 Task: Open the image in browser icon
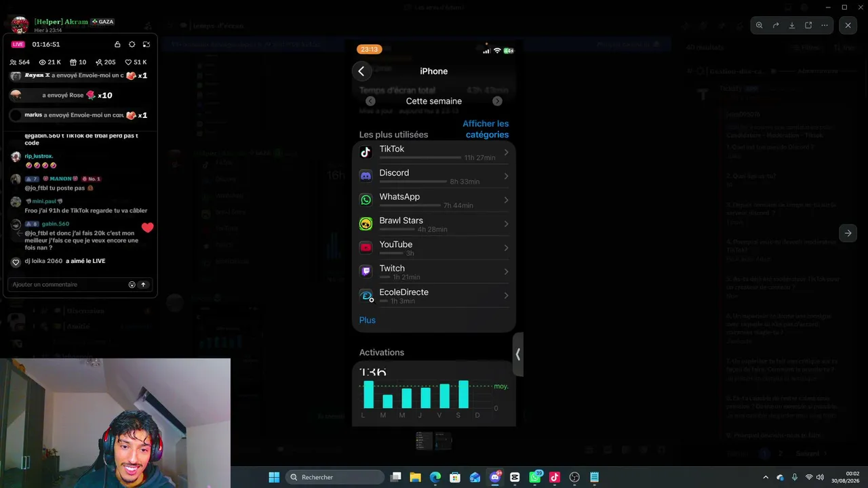click(808, 25)
